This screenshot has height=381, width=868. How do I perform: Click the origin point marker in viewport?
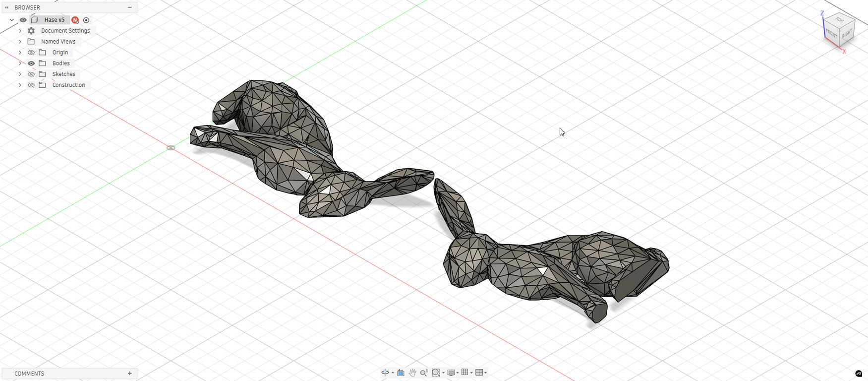click(x=171, y=148)
